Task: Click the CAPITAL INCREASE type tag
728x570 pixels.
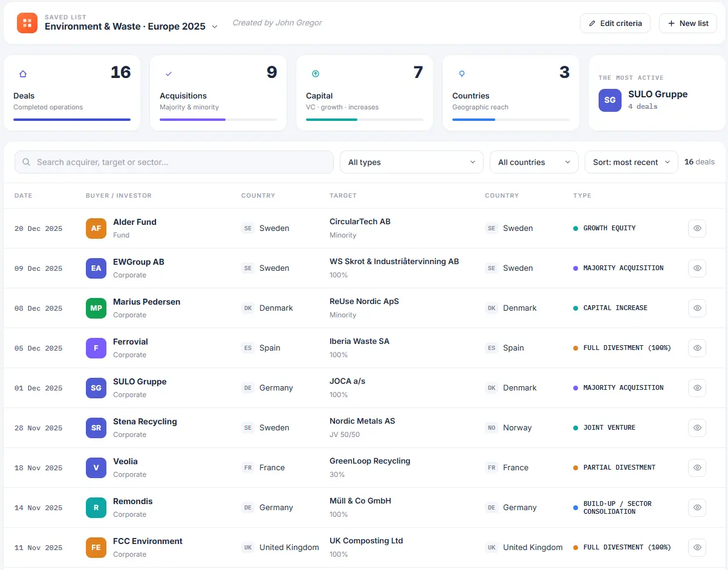Action: (x=611, y=308)
